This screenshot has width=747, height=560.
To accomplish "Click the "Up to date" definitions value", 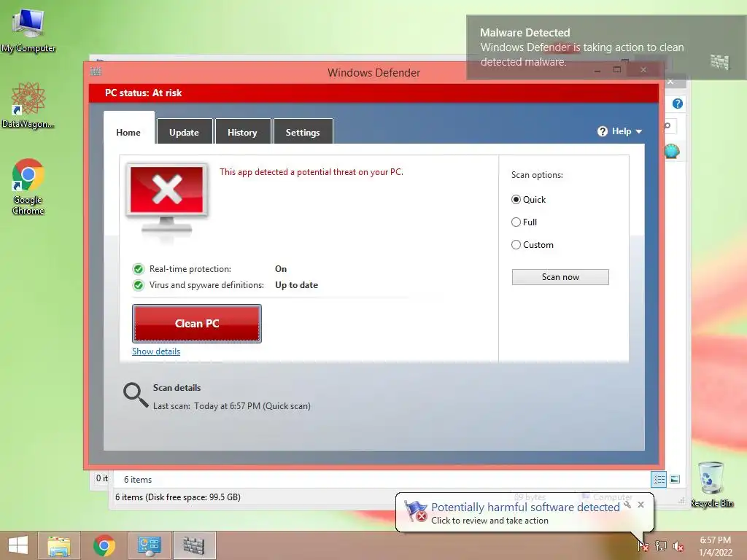I will pyautogui.click(x=296, y=285).
